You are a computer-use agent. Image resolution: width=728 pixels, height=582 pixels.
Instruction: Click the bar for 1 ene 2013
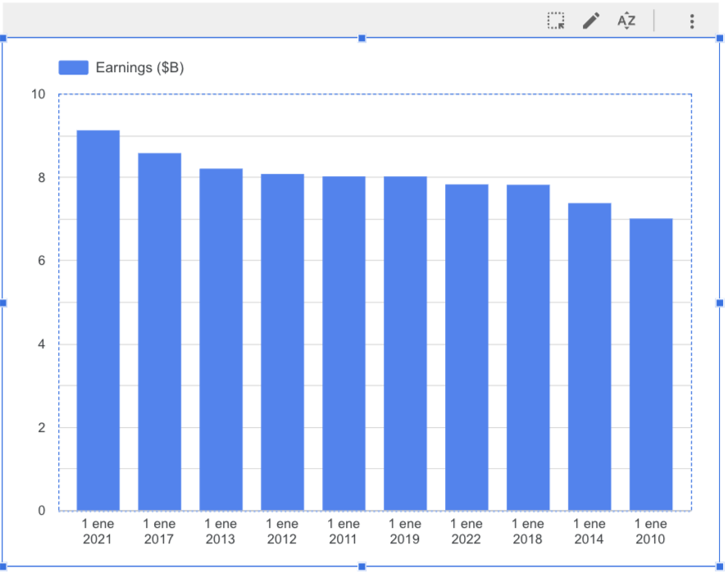pos(221,339)
